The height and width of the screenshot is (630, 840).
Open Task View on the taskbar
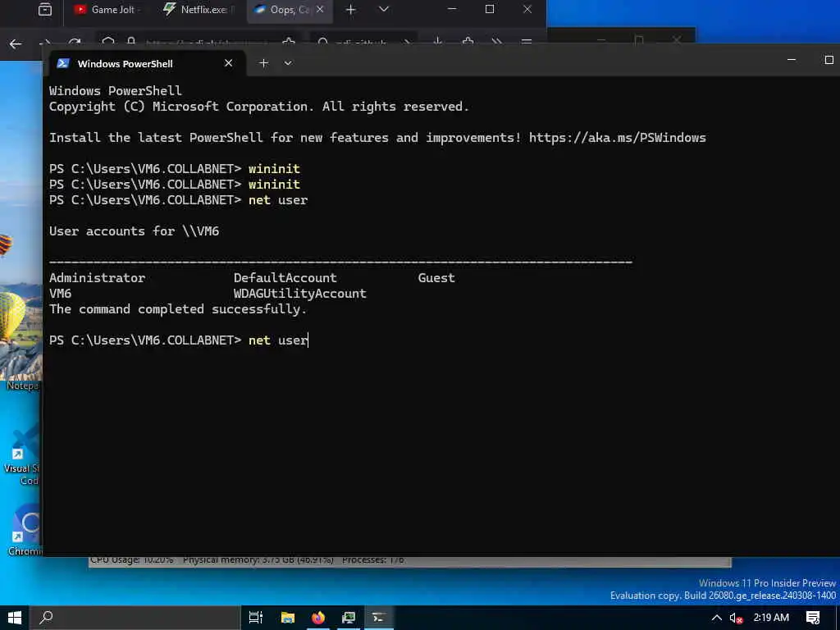pos(256,618)
